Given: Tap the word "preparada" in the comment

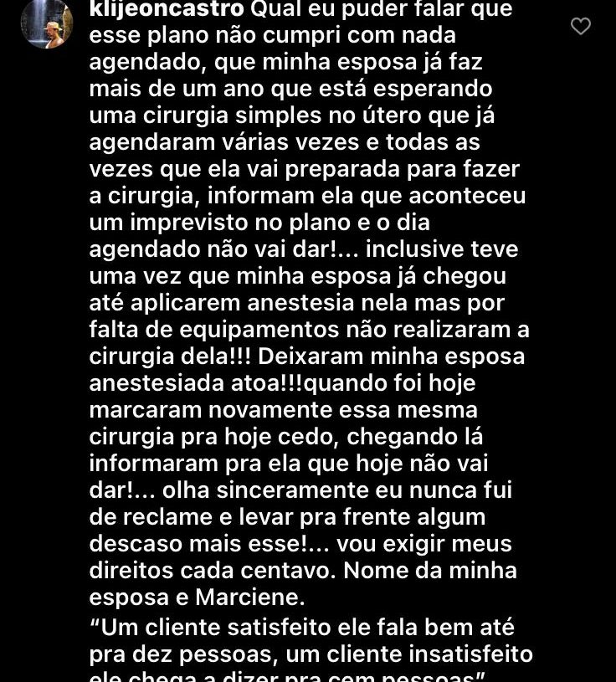Looking at the screenshot, I should point(342,169).
